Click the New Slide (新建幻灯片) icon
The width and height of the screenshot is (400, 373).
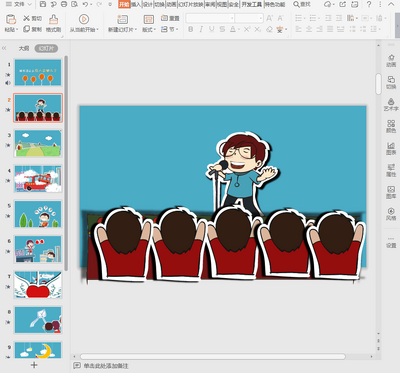pyautogui.click(x=122, y=19)
